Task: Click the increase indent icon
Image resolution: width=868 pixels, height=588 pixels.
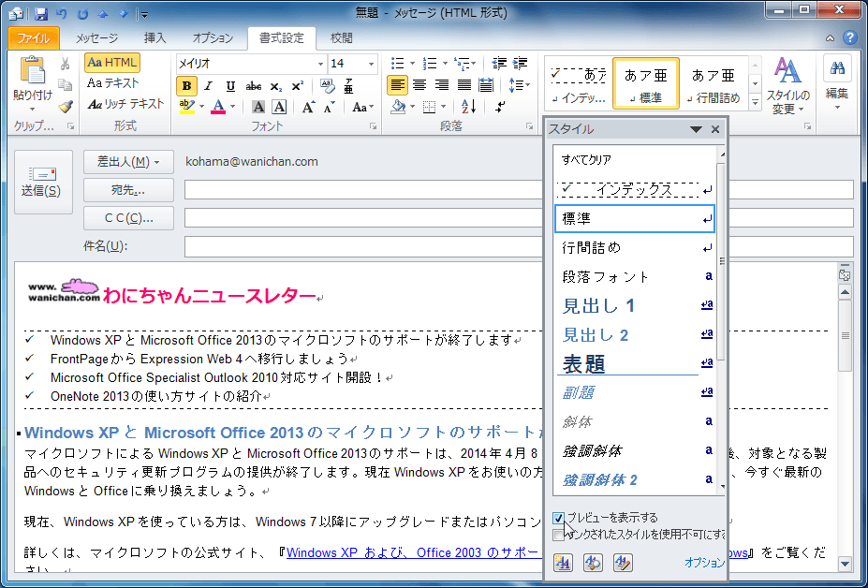Action: [520, 64]
